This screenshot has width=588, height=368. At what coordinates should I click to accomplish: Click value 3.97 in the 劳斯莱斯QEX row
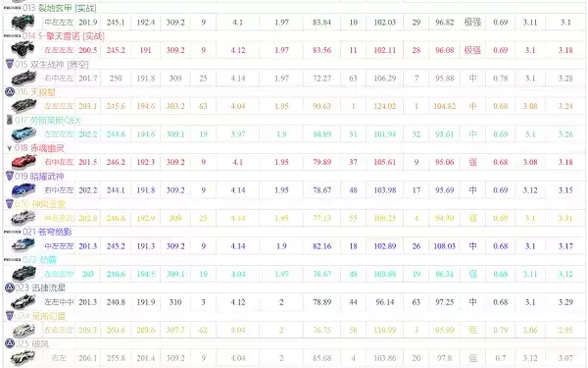pyautogui.click(x=238, y=134)
